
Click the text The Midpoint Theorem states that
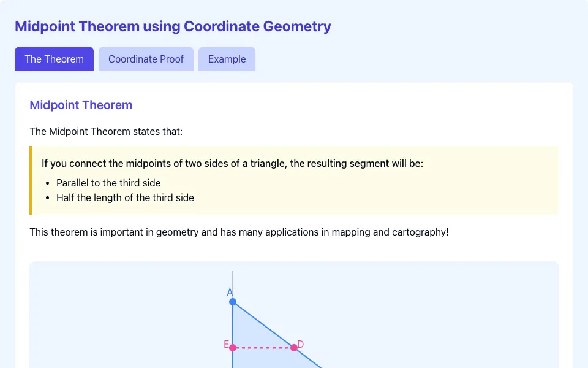106,131
